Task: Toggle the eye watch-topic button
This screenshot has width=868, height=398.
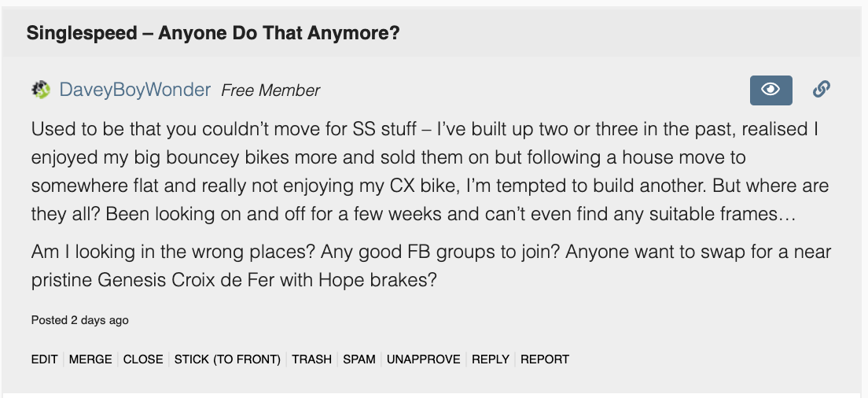Action: click(771, 90)
